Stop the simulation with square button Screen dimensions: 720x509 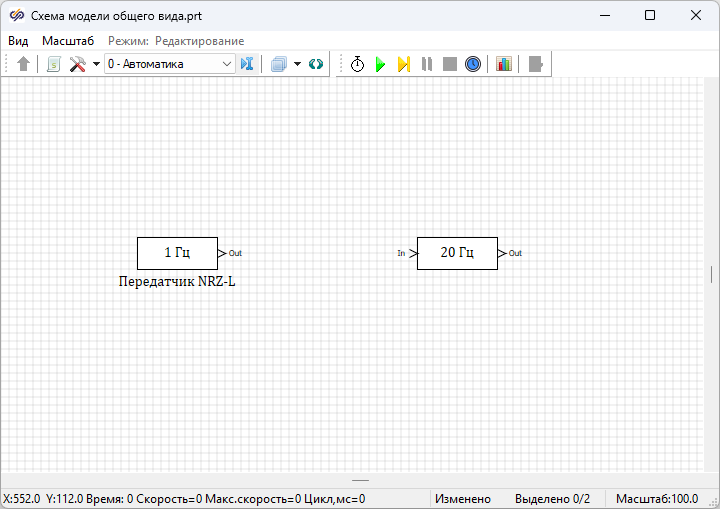(x=450, y=64)
